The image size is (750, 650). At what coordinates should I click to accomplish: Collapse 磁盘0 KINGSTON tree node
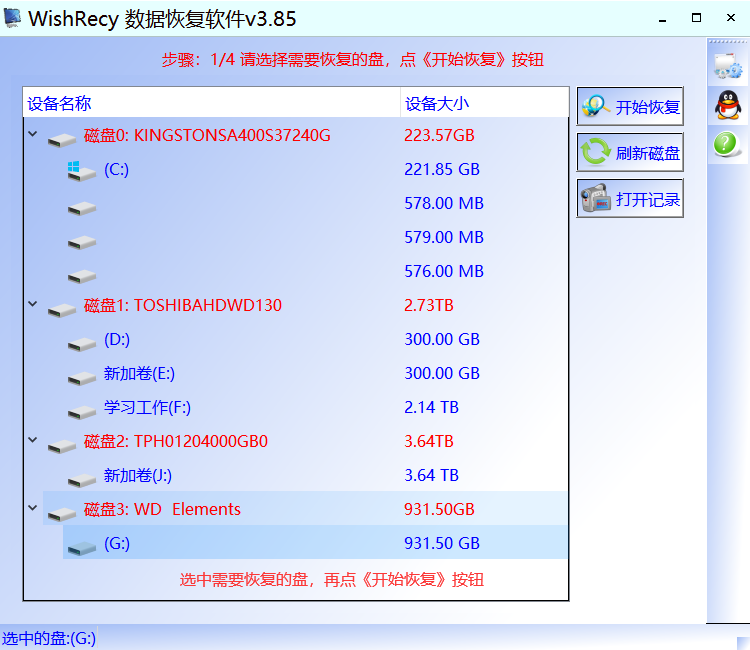[x=33, y=135]
